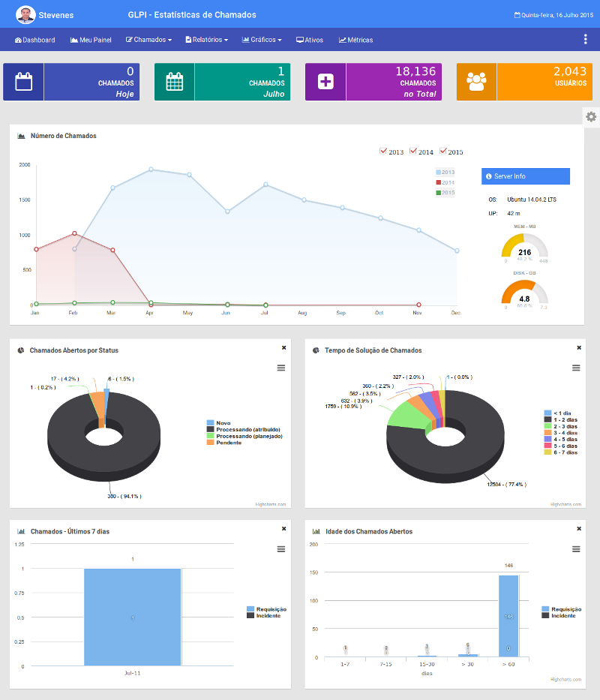Open Tempo de Solução chart hamburger menu
Screen dimensions: 600x700
576,368
